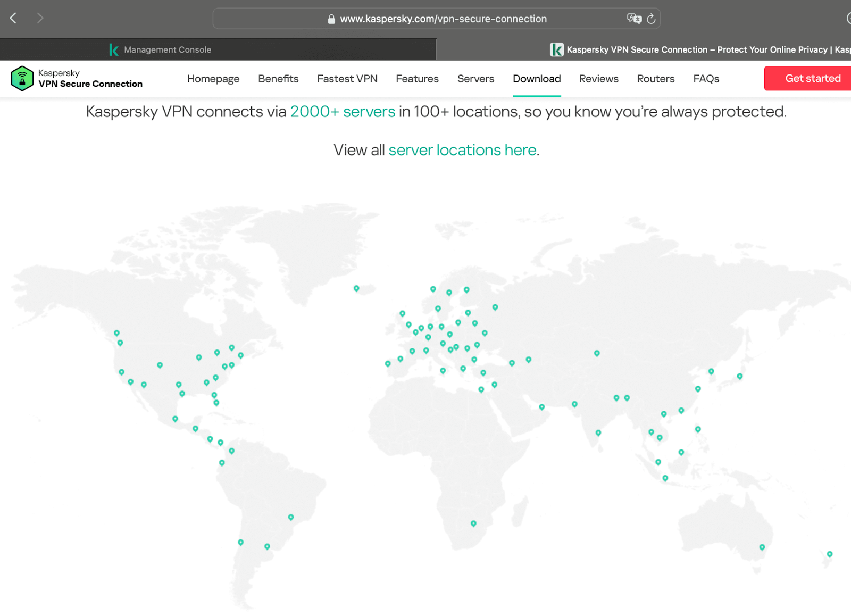The width and height of the screenshot is (851, 616).
Task: Click the padlock icon in address bar
Action: point(331,19)
